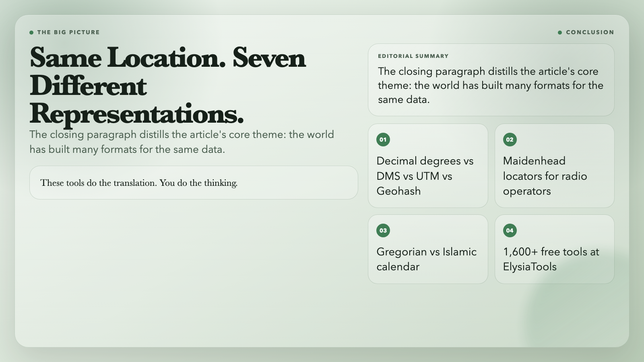Open the Gregorian vs Islamic calendar card

428,249
